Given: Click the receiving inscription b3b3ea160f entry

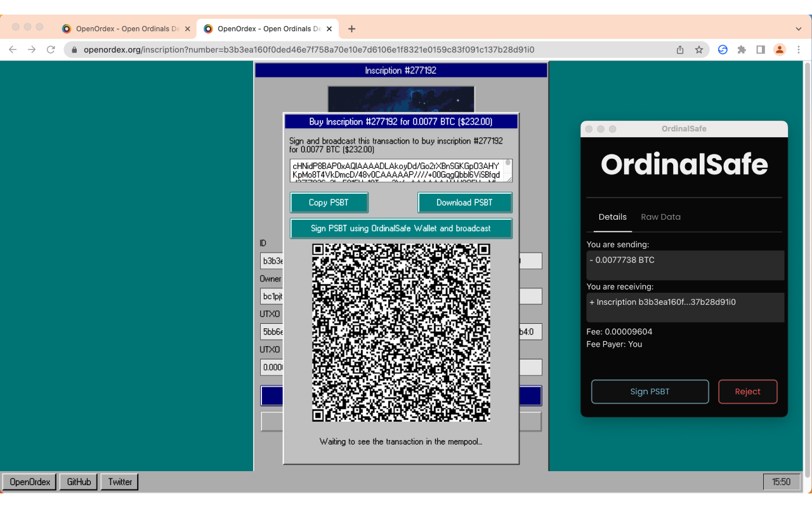Looking at the screenshot, I should click(x=685, y=307).
